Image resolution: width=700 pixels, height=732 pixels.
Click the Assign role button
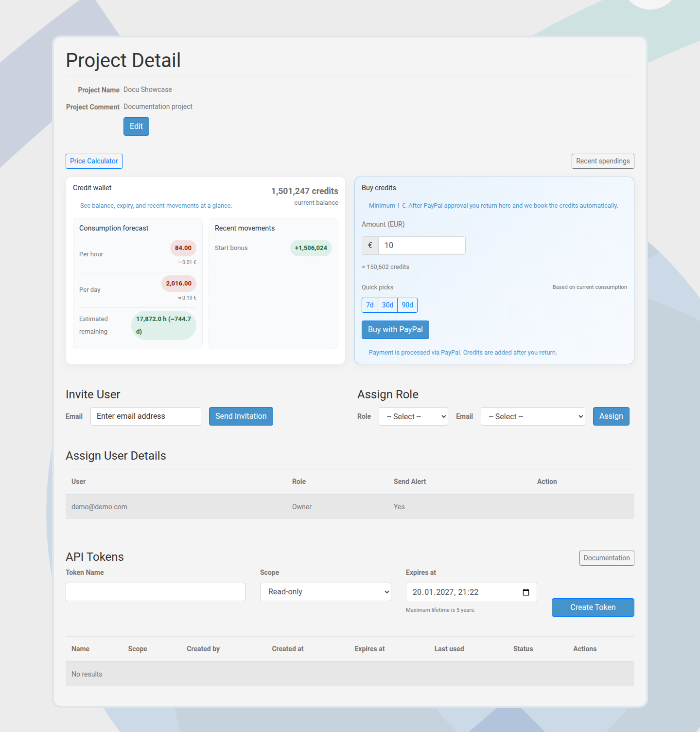pos(611,416)
